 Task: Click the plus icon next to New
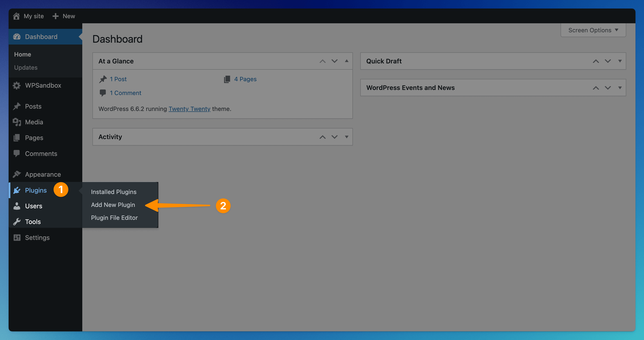click(x=56, y=16)
